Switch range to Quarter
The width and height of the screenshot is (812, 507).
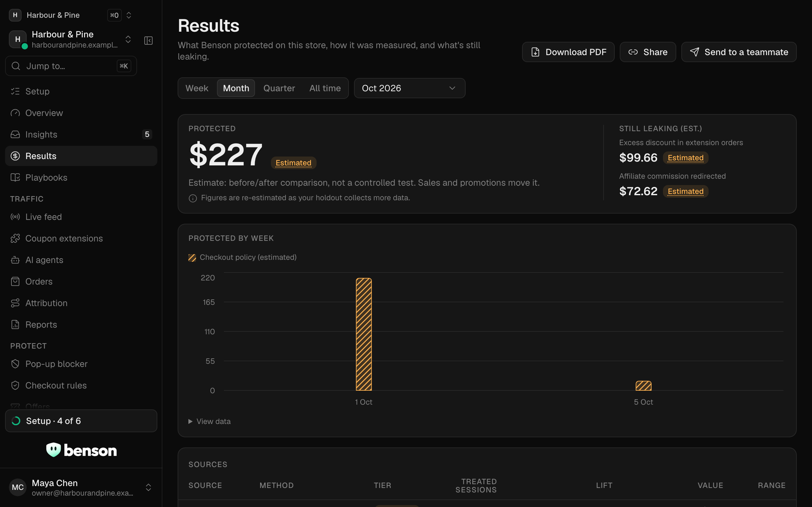click(x=279, y=88)
